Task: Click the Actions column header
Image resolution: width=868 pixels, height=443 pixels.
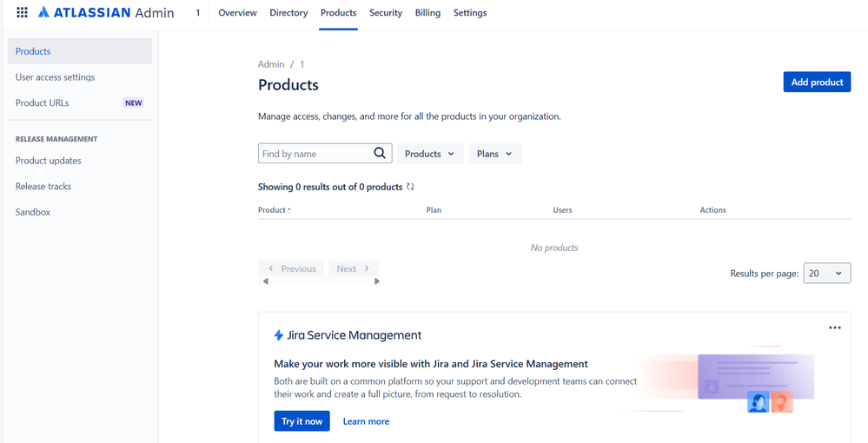Action: (x=713, y=210)
